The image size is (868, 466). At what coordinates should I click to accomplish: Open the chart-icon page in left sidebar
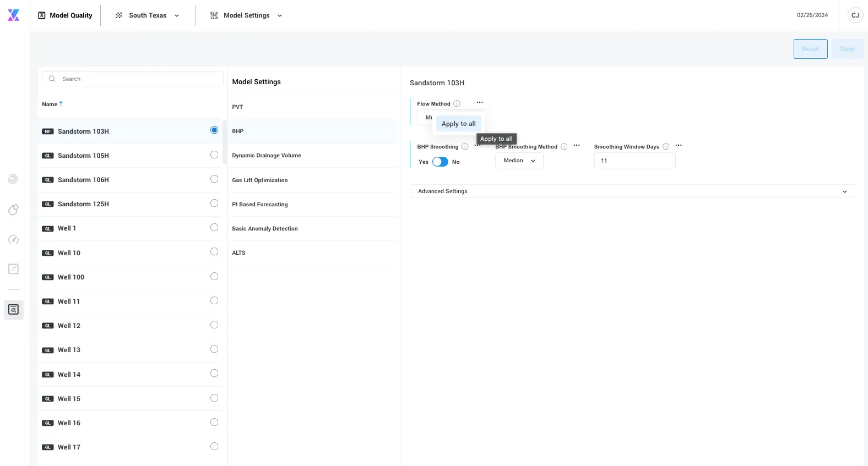tap(13, 268)
